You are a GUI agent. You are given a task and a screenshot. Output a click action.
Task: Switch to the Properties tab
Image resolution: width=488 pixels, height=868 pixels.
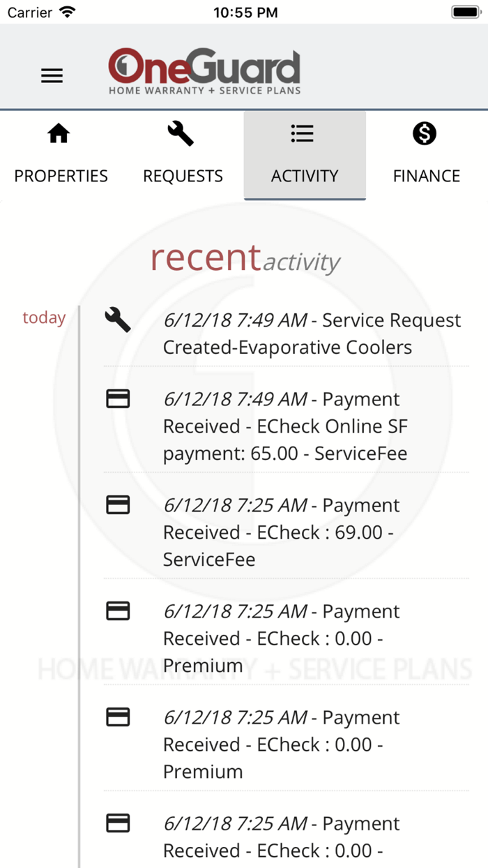point(61,176)
